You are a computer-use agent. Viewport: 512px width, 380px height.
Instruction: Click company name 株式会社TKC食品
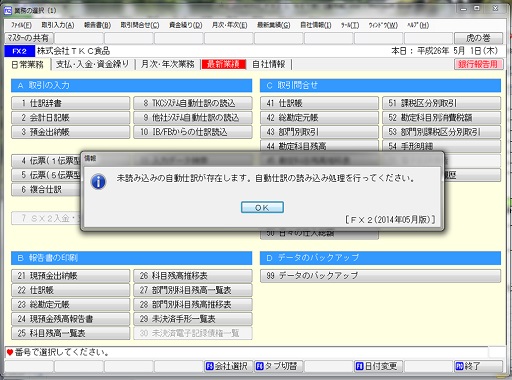pos(73,51)
